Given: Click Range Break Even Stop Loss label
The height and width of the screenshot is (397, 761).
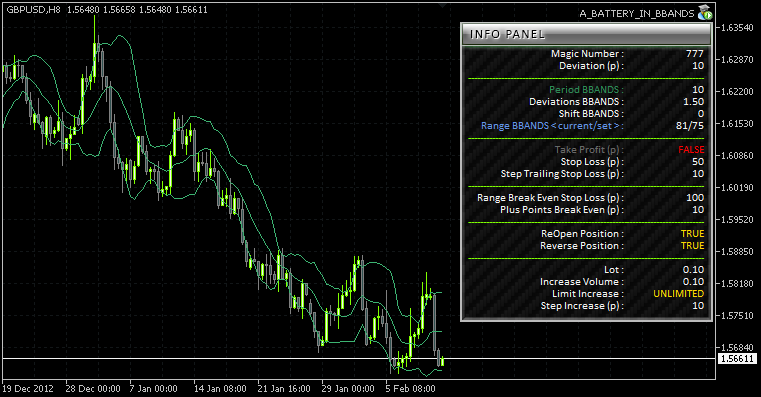Looking at the screenshot, I should 550,198.
